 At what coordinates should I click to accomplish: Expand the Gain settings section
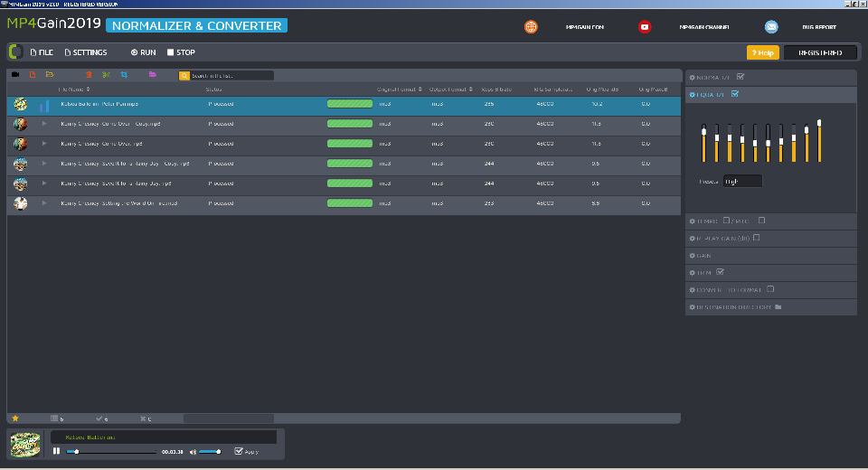click(770, 256)
